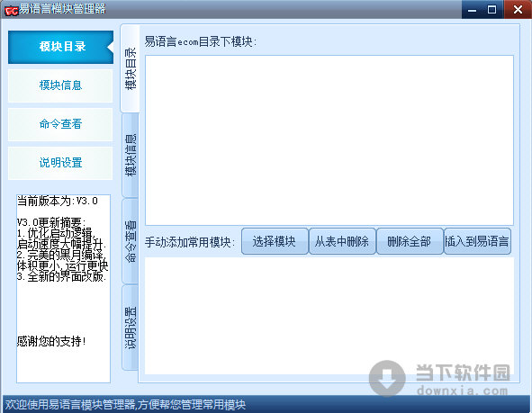Click the 从表中删除 button
The image size is (532, 413).
tap(342, 241)
